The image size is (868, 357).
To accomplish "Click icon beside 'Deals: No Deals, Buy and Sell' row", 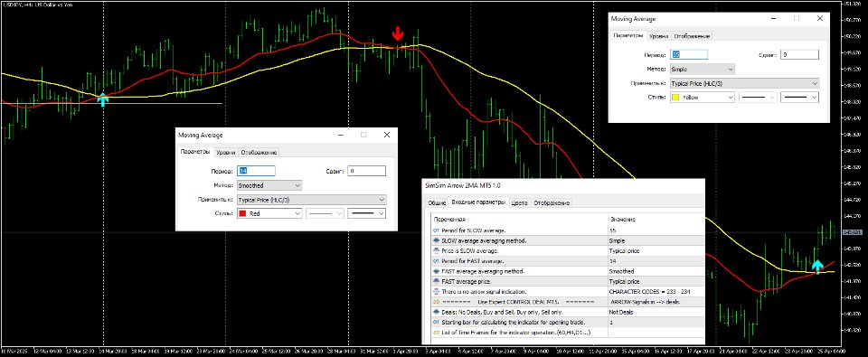I will (436, 312).
